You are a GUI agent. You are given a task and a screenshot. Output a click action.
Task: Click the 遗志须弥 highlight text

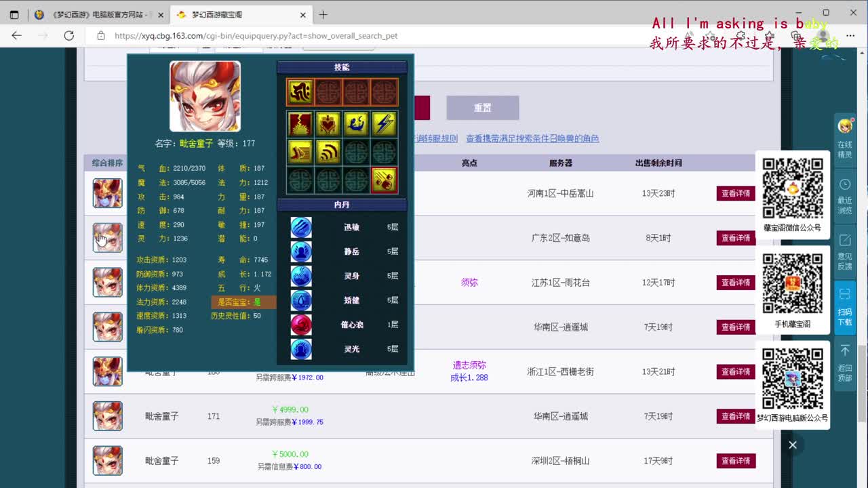[469, 365]
